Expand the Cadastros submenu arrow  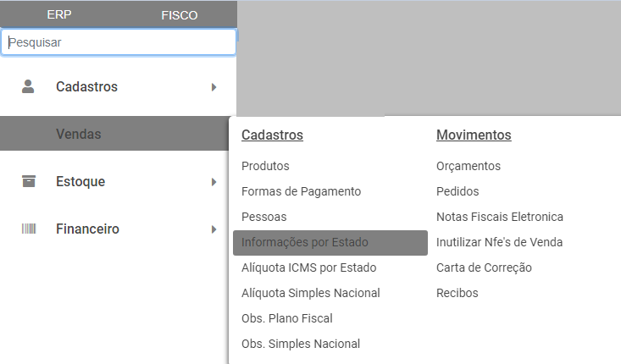(214, 87)
